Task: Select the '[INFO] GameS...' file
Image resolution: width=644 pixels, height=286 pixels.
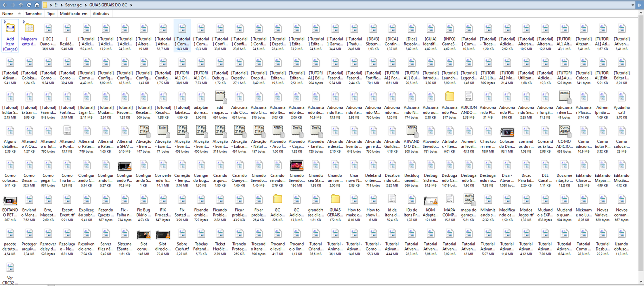Action: (450, 35)
